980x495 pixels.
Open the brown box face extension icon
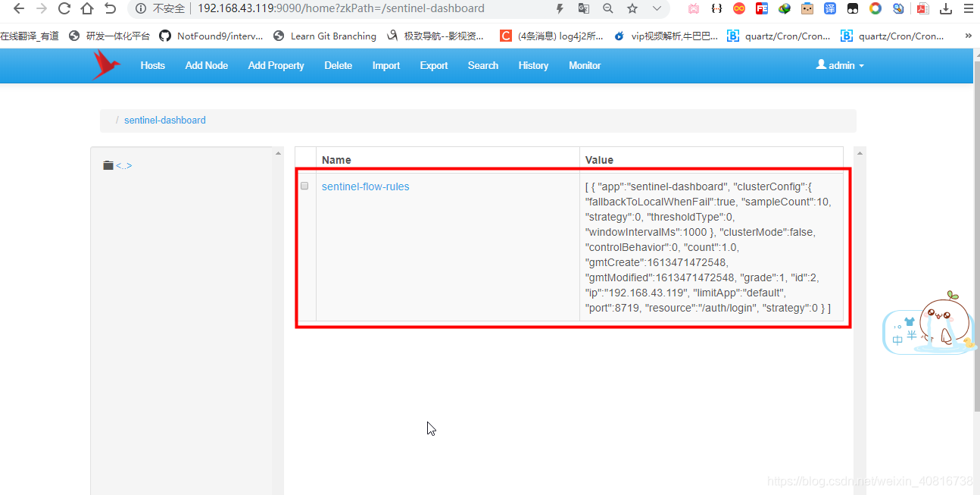pos(807,8)
